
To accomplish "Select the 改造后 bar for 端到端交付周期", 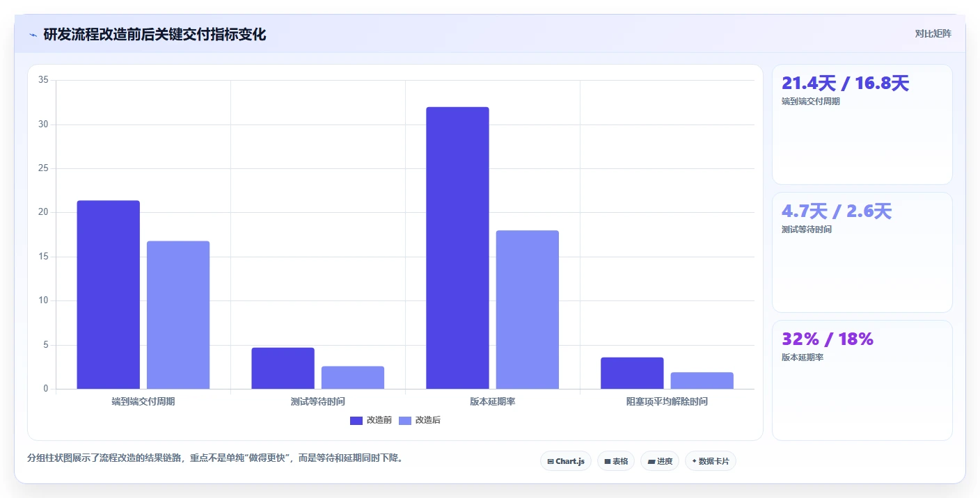I will [x=178, y=315].
